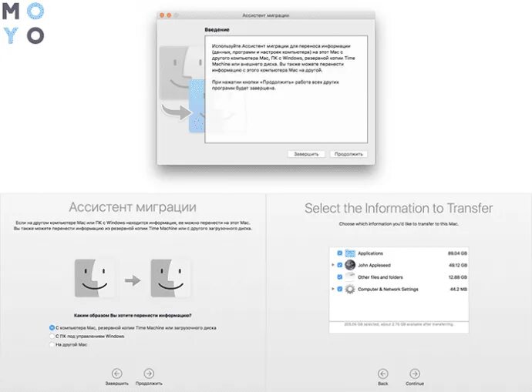Uncheck Other files and folders checkbox
Screen dimensions: 532x392
(x=339, y=276)
